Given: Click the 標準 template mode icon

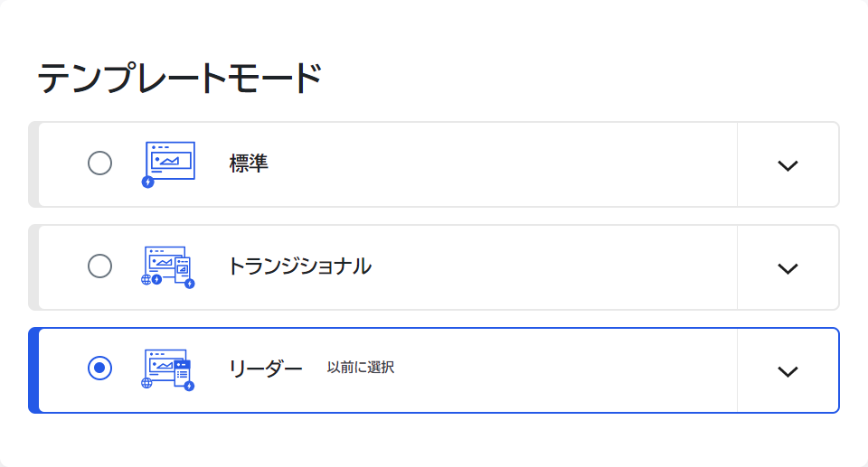Looking at the screenshot, I should pos(168,164).
